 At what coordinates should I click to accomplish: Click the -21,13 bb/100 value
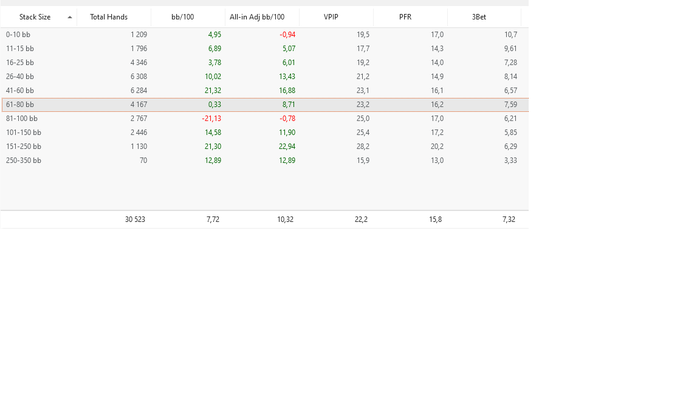coord(211,118)
